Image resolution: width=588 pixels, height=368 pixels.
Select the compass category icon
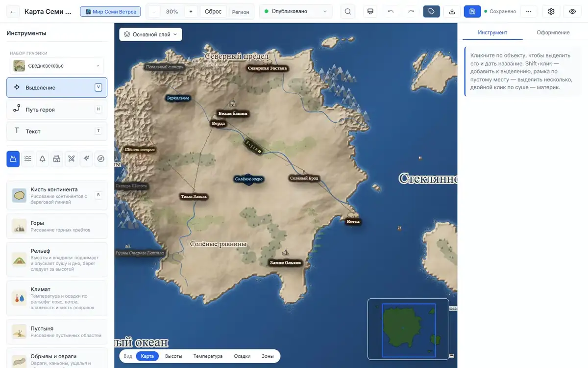click(101, 158)
